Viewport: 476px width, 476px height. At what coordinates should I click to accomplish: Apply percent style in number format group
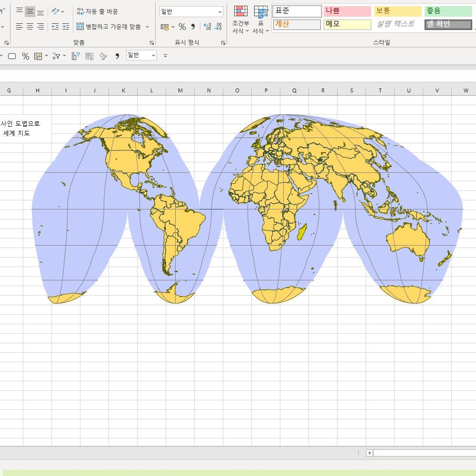pos(182,27)
